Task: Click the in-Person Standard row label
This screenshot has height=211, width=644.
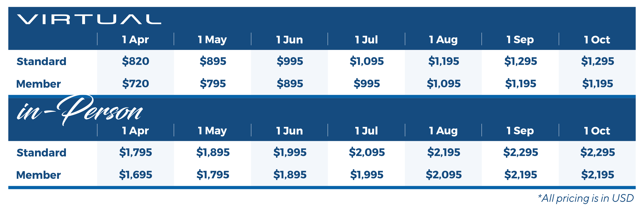Action: click(41, 152)
